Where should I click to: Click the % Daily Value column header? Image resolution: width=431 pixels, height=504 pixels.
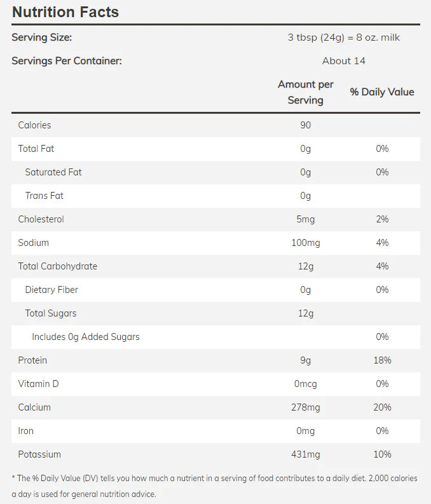[382, 92]
